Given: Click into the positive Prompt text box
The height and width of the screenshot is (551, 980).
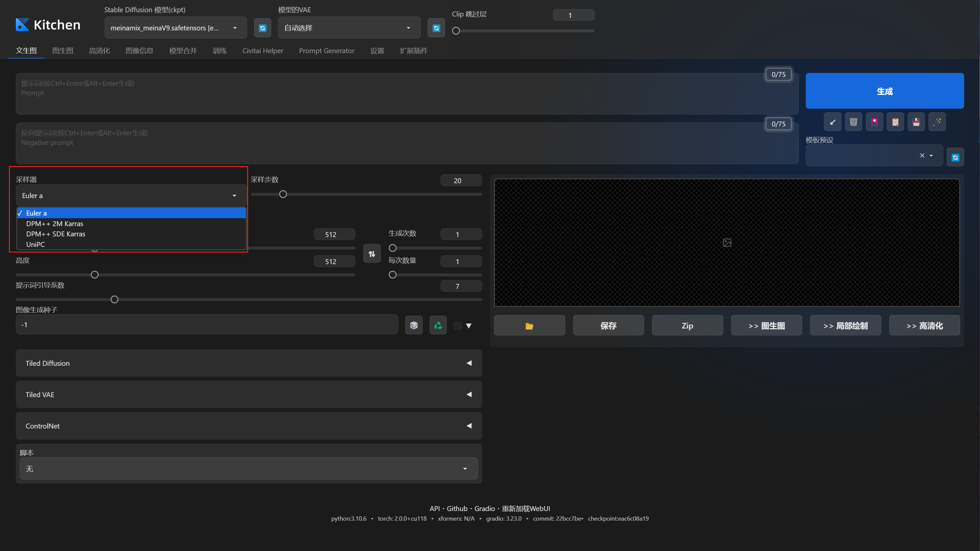Looking at the screenshot, I should point(407,94).
